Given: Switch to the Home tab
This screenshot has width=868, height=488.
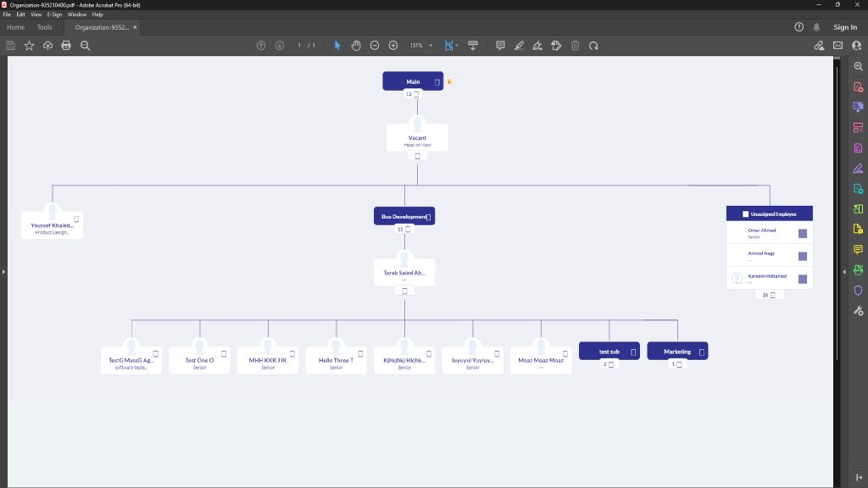Looking at the screenshot, I should click(x=15, y=27).
